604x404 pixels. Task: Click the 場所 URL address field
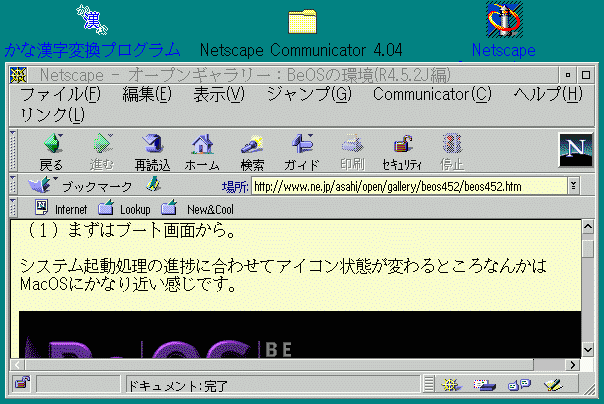tap(409, 186)
